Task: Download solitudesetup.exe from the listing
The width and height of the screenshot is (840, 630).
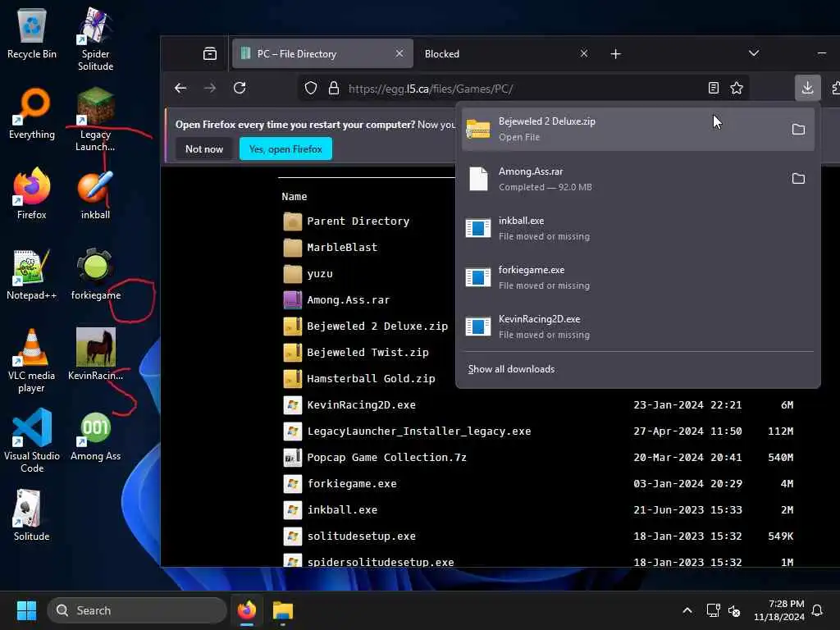Action: click(361, 536)
